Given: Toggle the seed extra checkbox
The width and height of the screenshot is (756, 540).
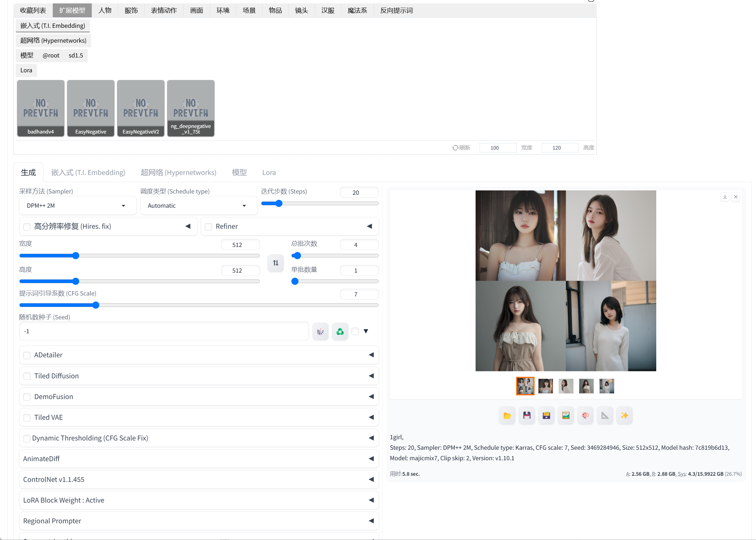Looking at the screenshot, I should click(x=355, y=331).
